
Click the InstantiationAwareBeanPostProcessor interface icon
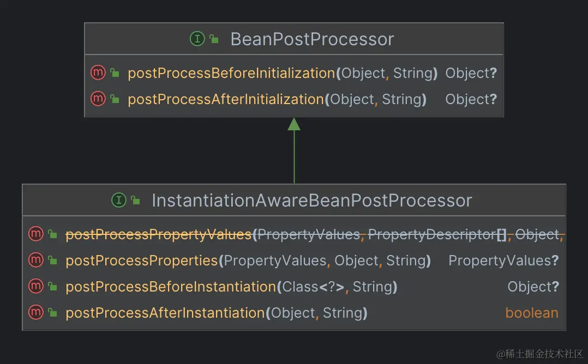click(118, 200)
